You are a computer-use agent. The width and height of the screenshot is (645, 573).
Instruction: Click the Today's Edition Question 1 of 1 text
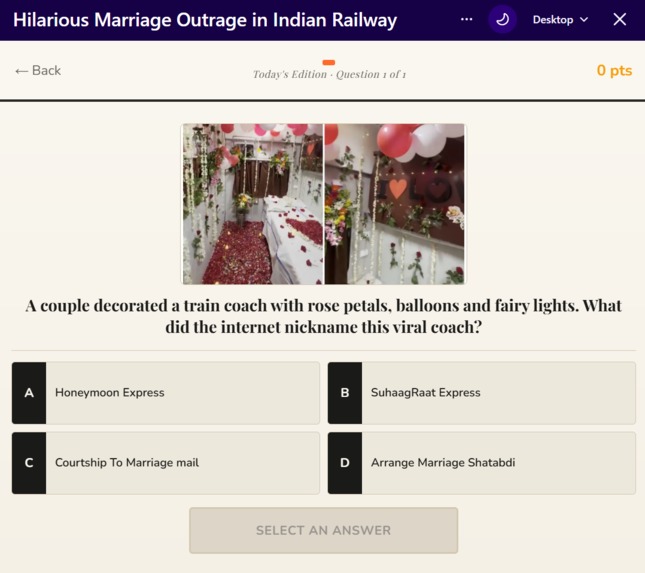(x=329, y=74)
